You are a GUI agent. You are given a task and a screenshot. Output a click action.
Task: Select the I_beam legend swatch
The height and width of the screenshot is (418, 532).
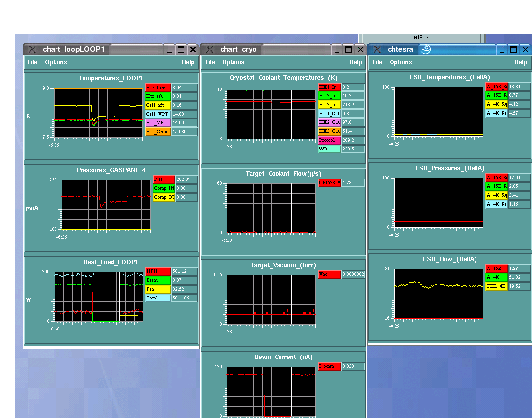330,366
